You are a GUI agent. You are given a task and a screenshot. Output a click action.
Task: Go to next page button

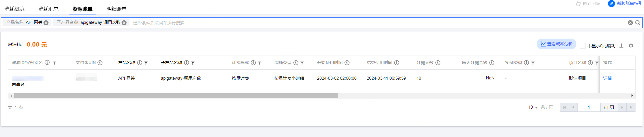tap(622, 107)
